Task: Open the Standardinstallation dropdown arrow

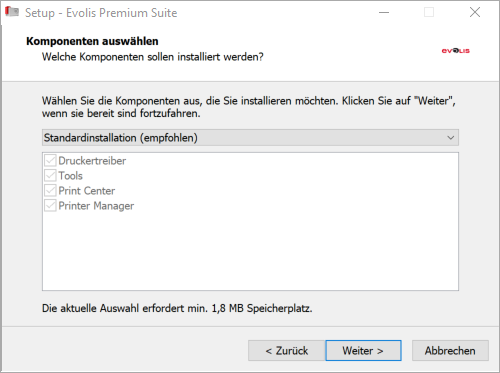Action: 450,138
